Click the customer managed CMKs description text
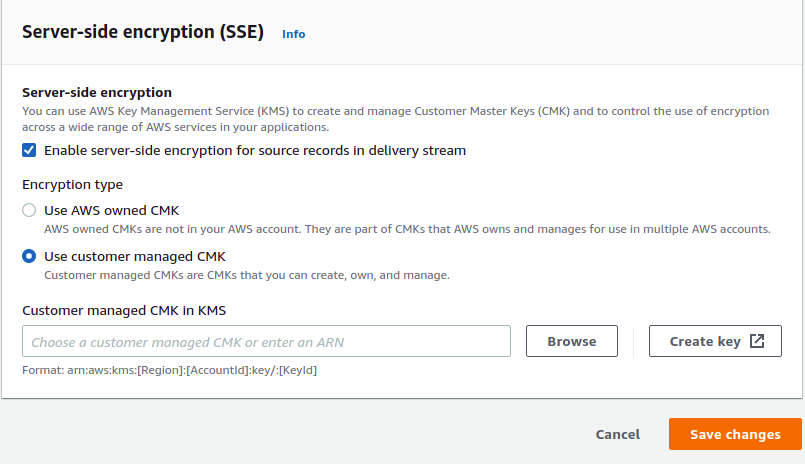This screenshot has height=464, width=805. pyautogui.click(x=247, y=274)
